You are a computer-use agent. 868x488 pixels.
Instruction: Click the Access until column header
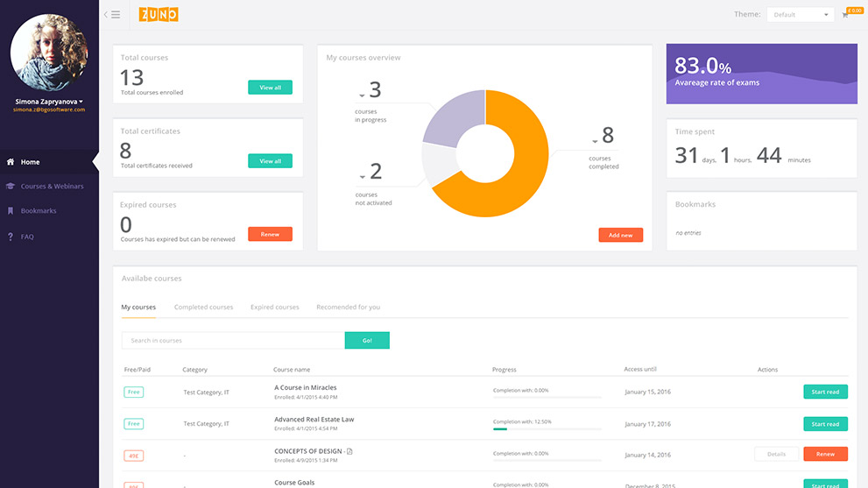[640, 369]
